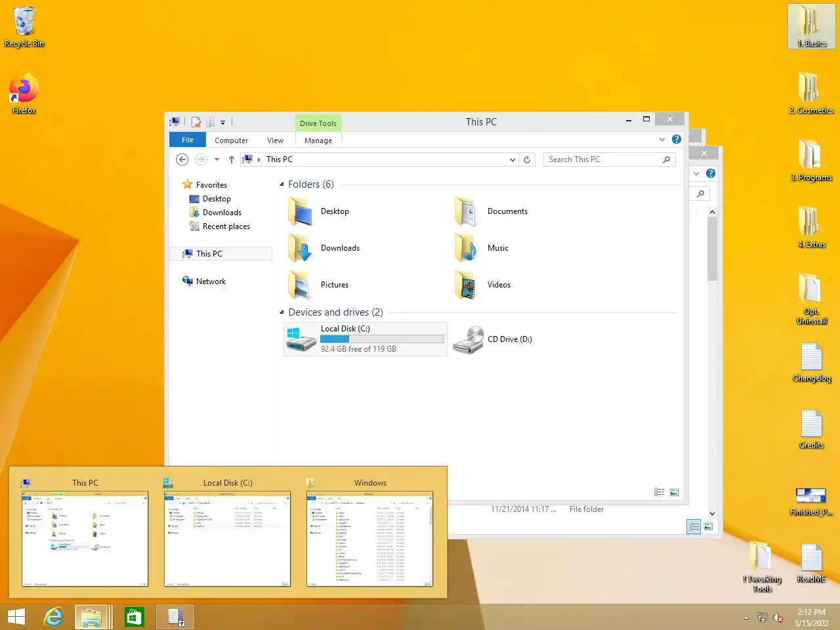Image resolution: width=840 pixels, height=630 pixels.
Task: Open This PC system menu icon in title bar
Action: 175,122
